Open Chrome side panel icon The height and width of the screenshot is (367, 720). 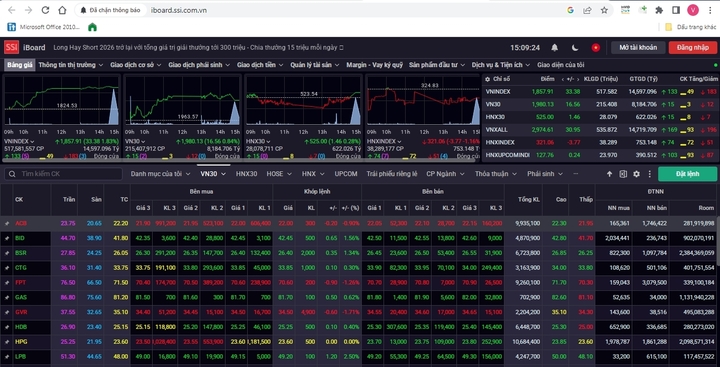[x=676, y=10]
